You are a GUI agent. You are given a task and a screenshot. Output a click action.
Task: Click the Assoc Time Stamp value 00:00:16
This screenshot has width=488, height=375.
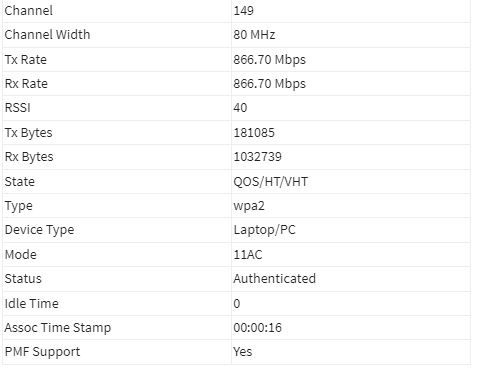[257, 328]
